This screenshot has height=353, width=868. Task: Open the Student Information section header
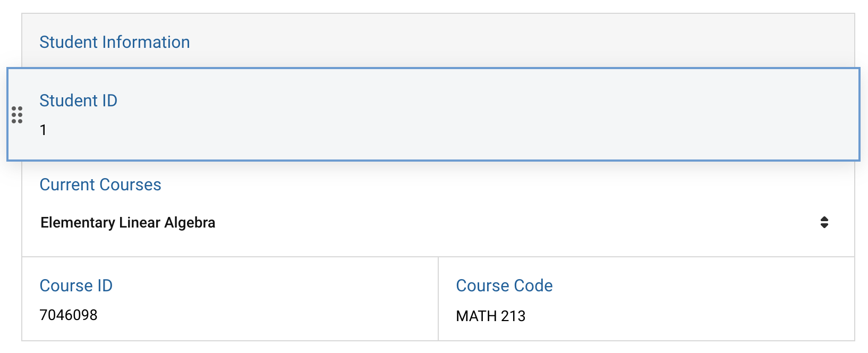click(115, 42)
